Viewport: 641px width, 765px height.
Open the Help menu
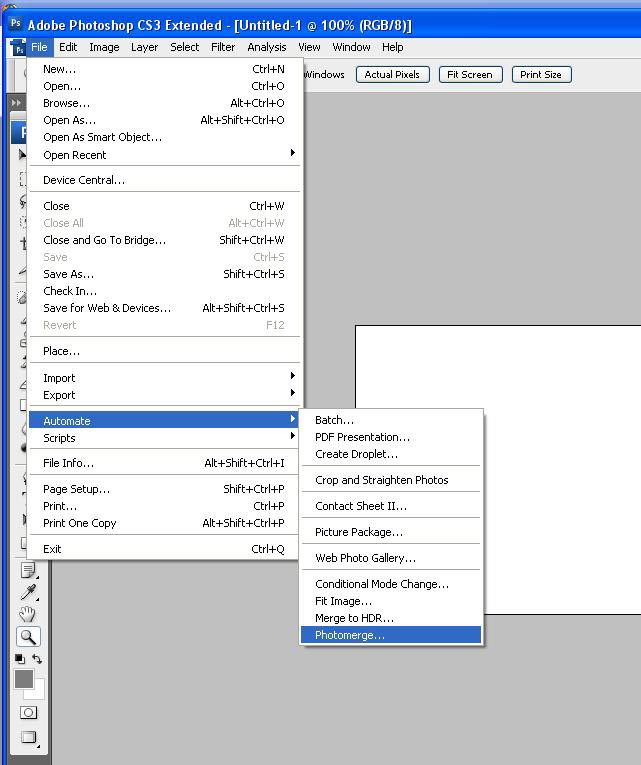392,47
